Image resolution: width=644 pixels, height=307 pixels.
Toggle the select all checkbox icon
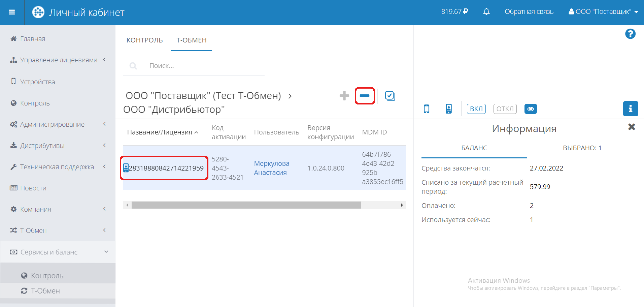[x=390, y=96]
